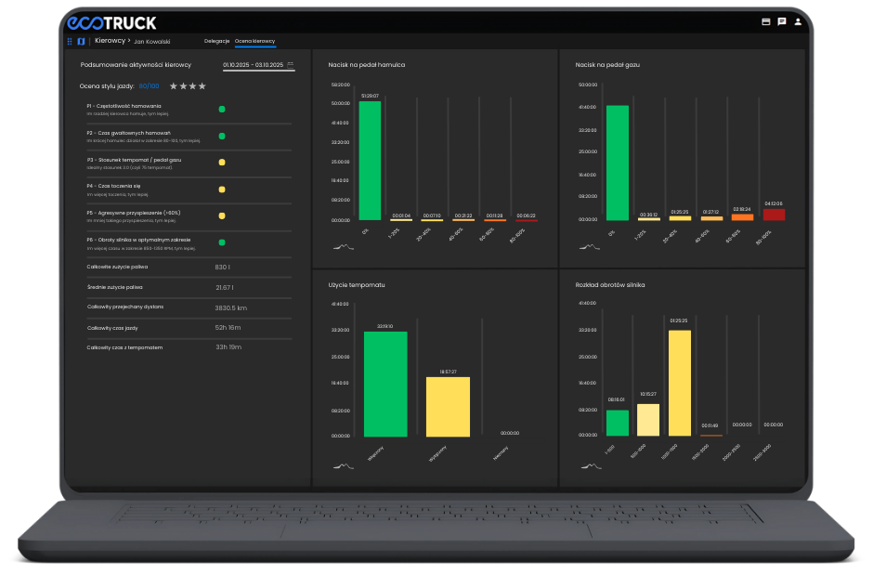Click the EcoTruck logo
Viewport: 873px width, 588px height.
111,22
